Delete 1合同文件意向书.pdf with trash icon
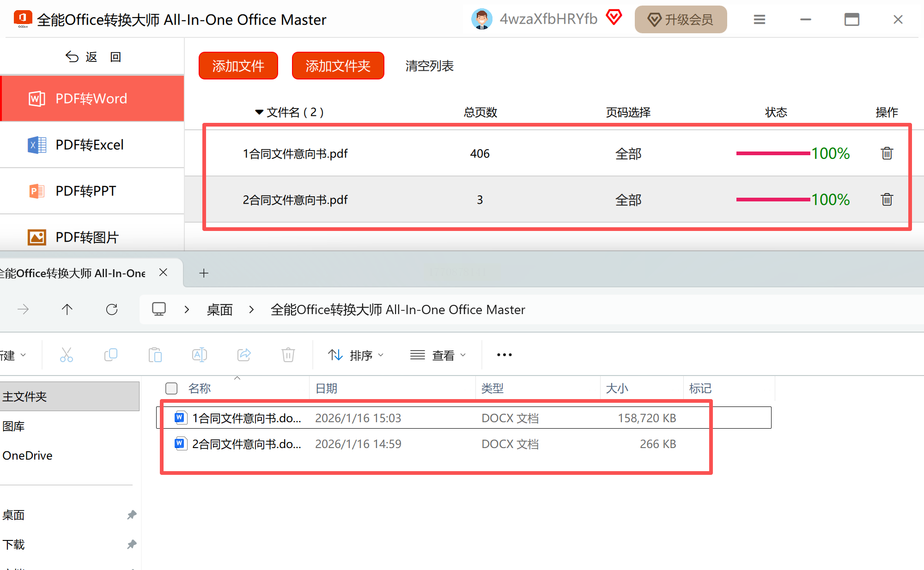 coord(887,153)
